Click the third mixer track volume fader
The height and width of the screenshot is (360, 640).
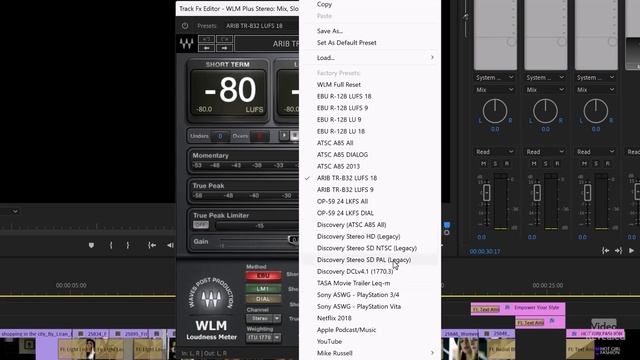[587, 192]
